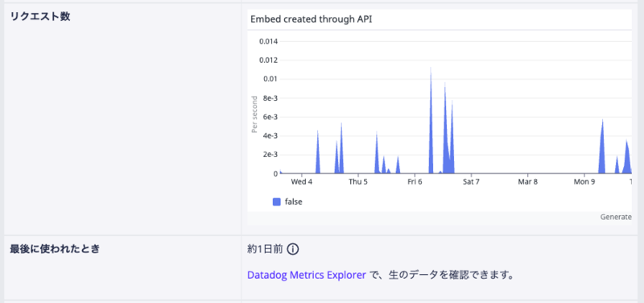Click the Mar 8 axis label

click(528, 181)
